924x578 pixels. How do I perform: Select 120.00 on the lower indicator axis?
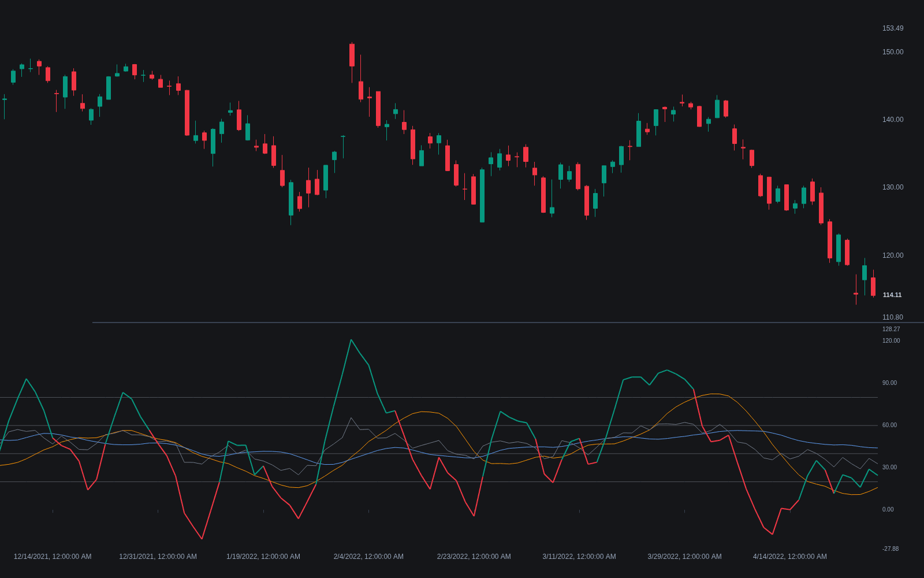tap(891, 341)
